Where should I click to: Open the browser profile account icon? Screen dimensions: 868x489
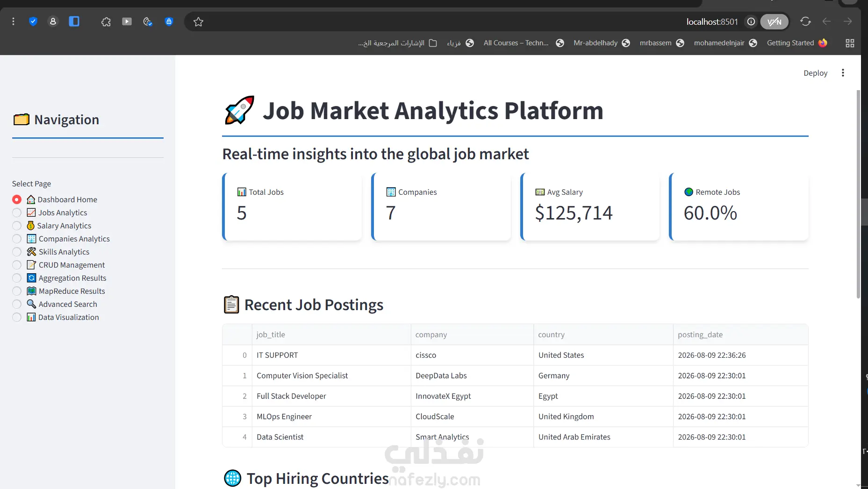[53, 21]
